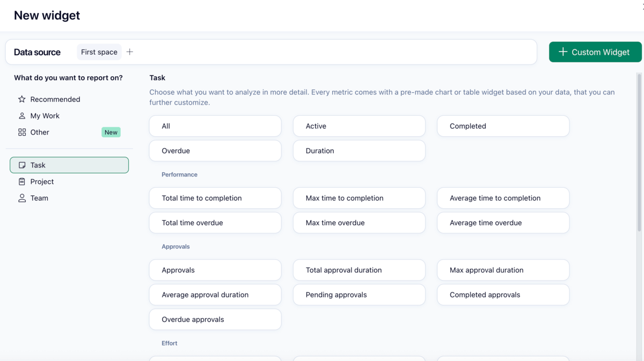
Task: Click the plus icon on Custom Widget
Action: click(x=562, y=52)
